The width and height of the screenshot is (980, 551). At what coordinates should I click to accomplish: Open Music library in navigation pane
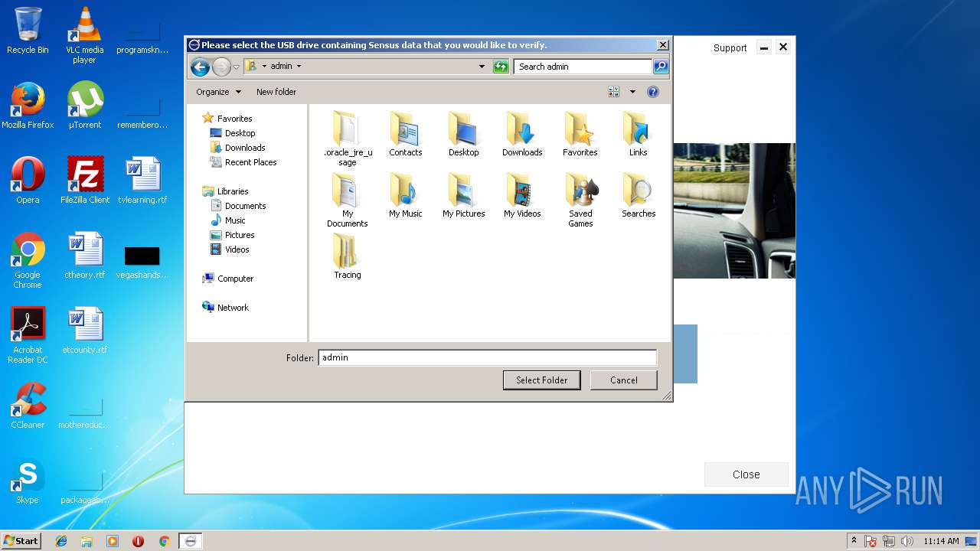227,220
